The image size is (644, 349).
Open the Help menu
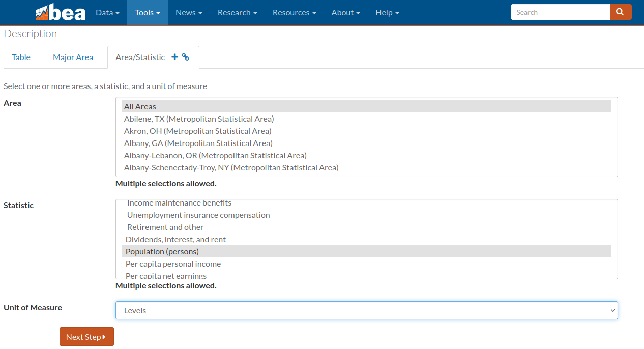click(x=387, y=12)
